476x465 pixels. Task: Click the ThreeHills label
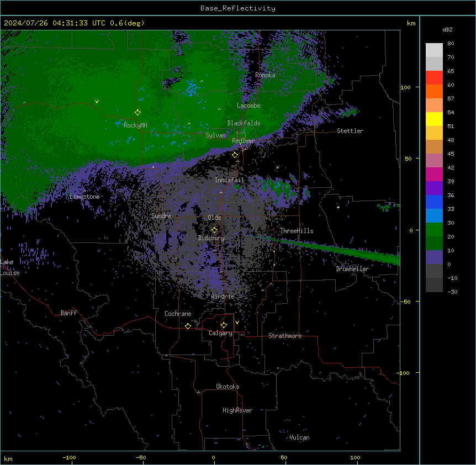pyautogui.click(x=297, y=231)
